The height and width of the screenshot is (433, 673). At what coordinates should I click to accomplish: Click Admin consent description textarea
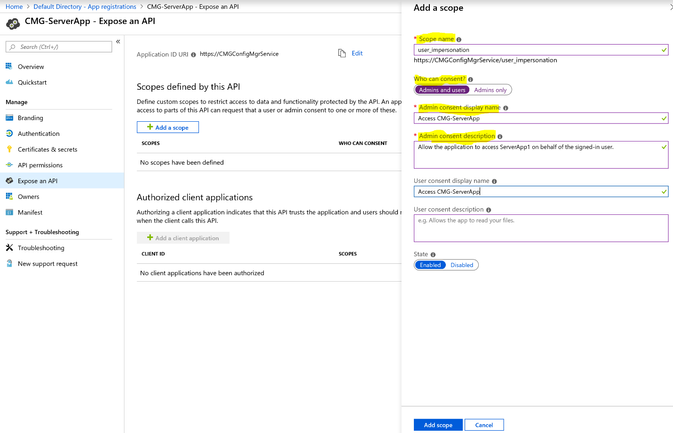coord(541,154)
